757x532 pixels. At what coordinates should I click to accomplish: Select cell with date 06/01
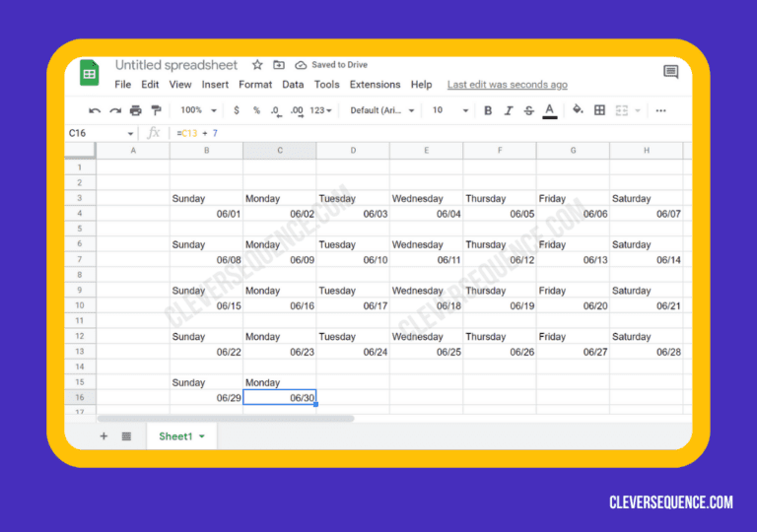pyautogui.click(x=206, y=214)
